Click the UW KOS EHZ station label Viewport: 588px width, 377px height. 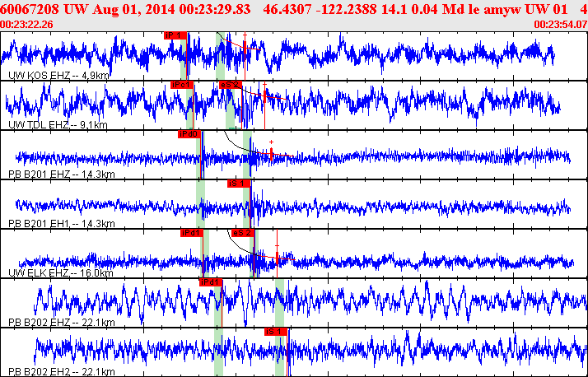click(58, 76)
